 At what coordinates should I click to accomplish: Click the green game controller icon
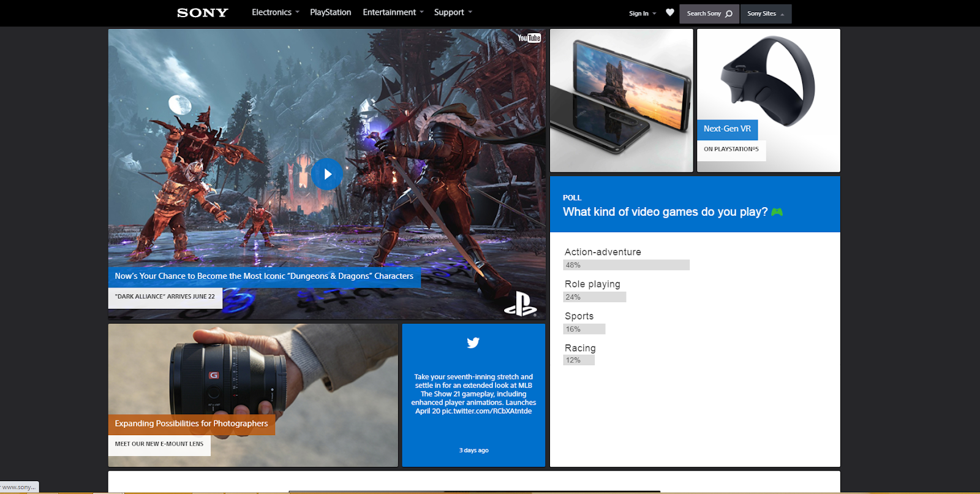(x=777, y=211)
